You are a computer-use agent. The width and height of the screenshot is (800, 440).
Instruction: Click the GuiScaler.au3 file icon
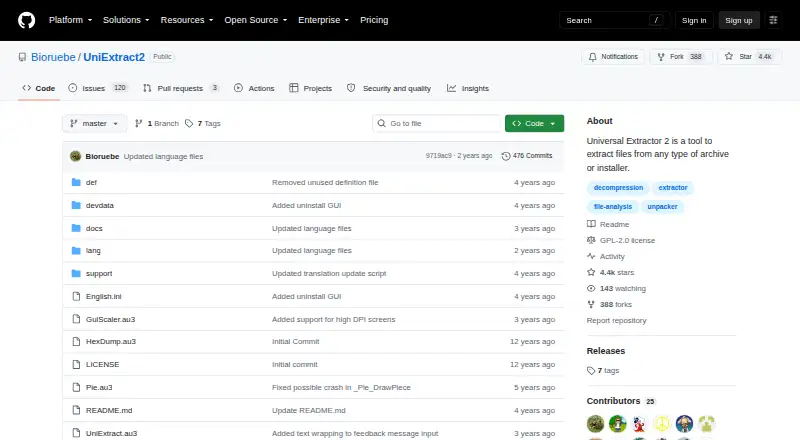[76, 319]
